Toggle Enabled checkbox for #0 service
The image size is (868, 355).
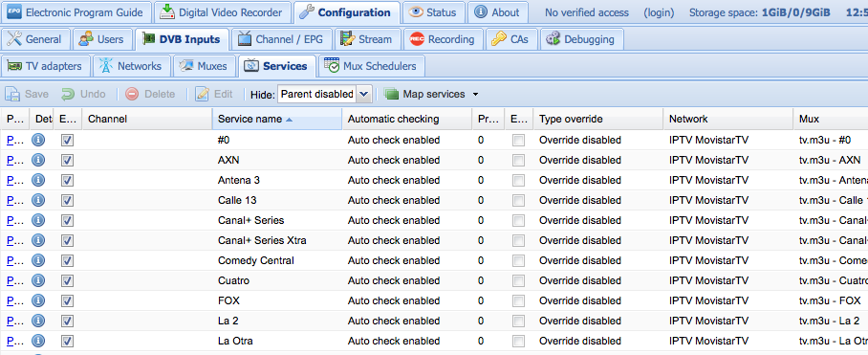(67, 141)
